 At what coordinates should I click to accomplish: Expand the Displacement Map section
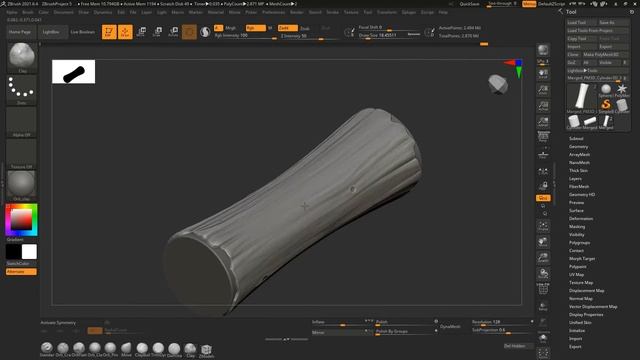tap(587, 291)
